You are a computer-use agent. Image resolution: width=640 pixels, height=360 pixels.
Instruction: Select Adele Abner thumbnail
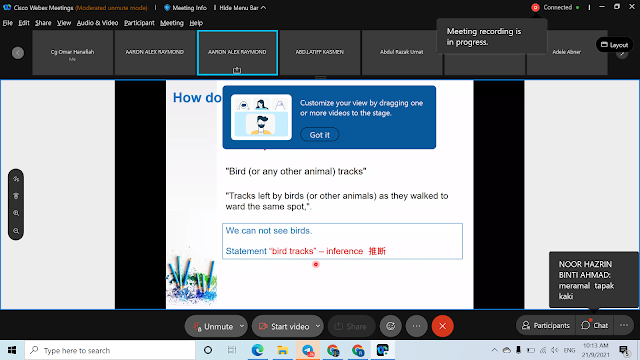coord(567,53)
